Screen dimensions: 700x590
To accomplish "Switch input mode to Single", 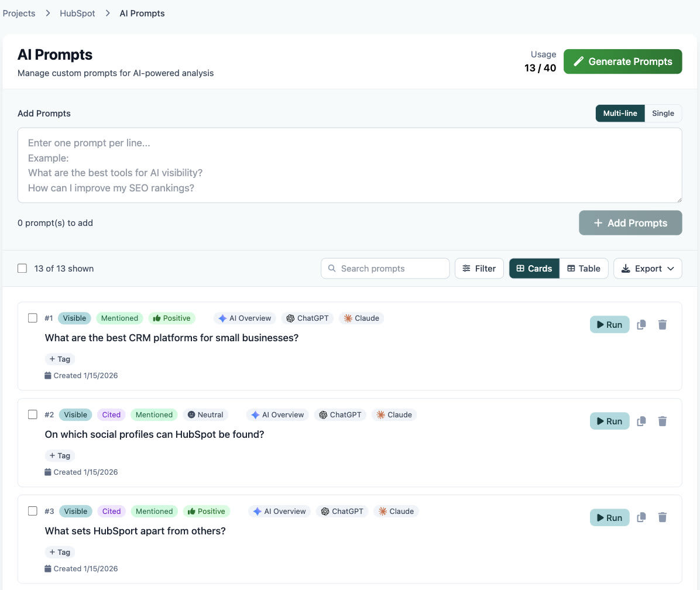I will (663, 114).
